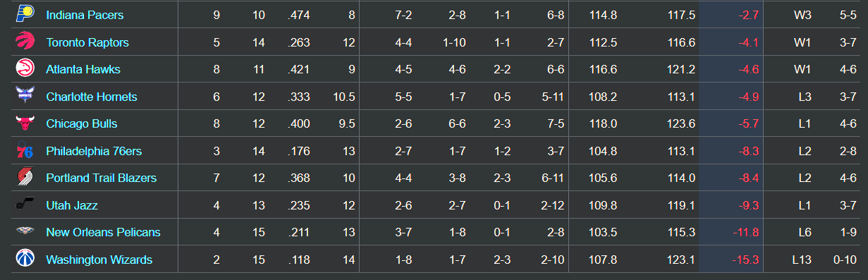Click the Indiana Pacers team logo
This screenshot has width=868, height=280.
[x=24, y=15]
